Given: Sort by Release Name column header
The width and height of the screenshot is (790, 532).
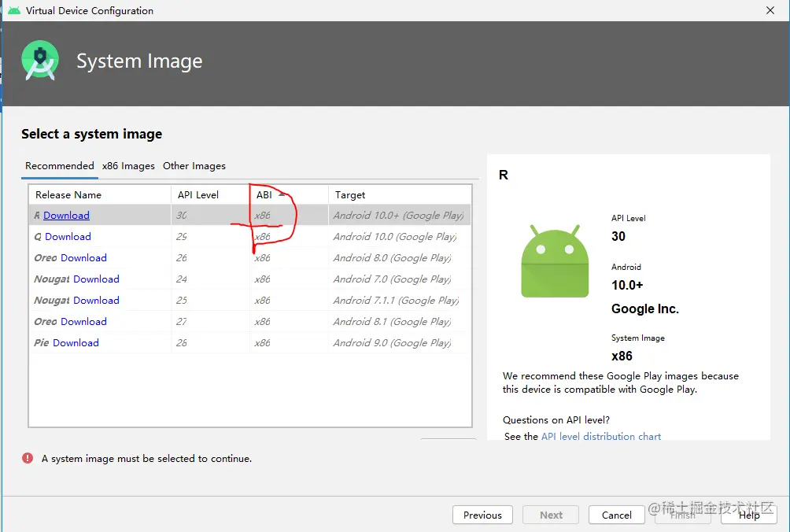Looking at the screenshot, I should tap(100, 194).
